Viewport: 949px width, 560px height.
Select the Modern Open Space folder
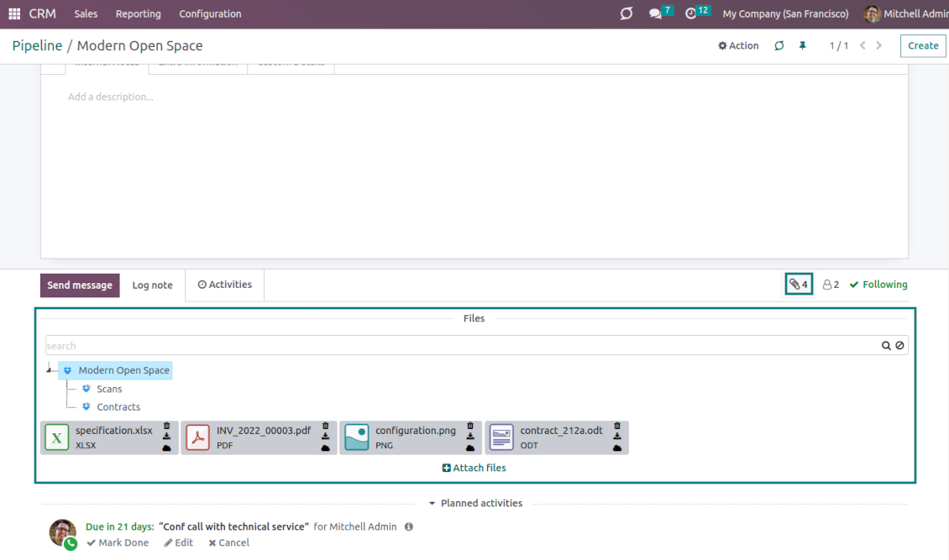[116, 370]
